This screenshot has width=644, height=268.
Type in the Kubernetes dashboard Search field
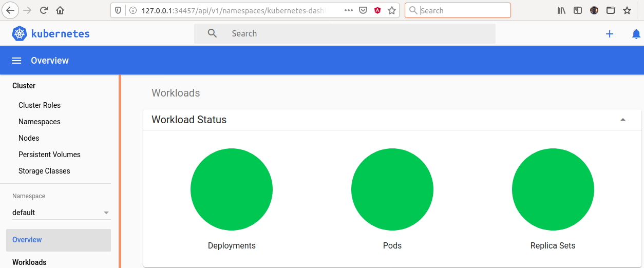[345, 33]
